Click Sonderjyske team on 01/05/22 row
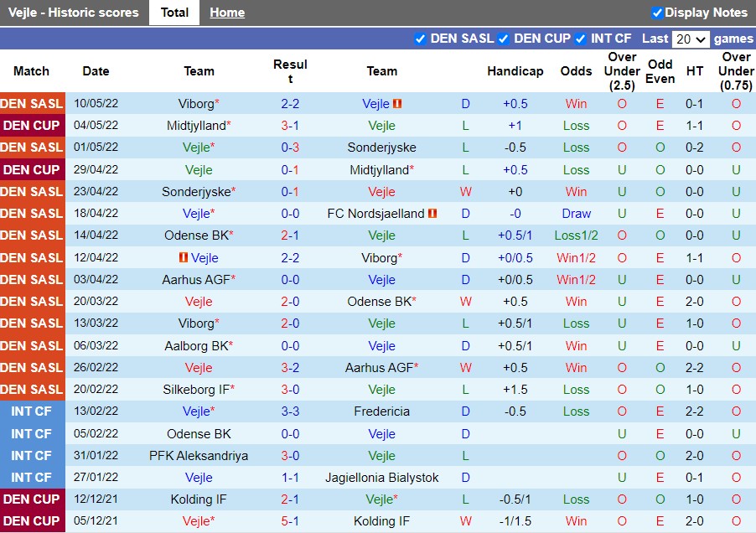The image size is (756, 533). pyautogui.click(x=382, y=147)
